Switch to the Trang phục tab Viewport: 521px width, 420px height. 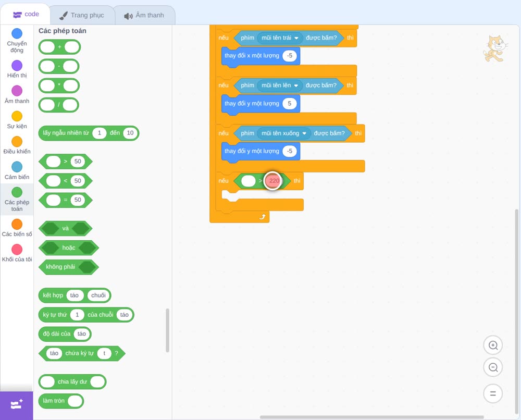coord(82,15)
